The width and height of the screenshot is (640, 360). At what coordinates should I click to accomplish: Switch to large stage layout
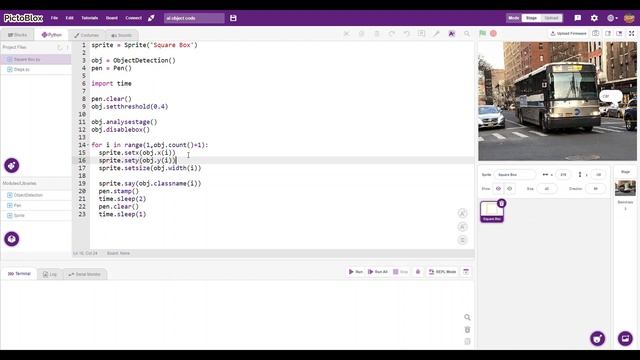(619, 33)
